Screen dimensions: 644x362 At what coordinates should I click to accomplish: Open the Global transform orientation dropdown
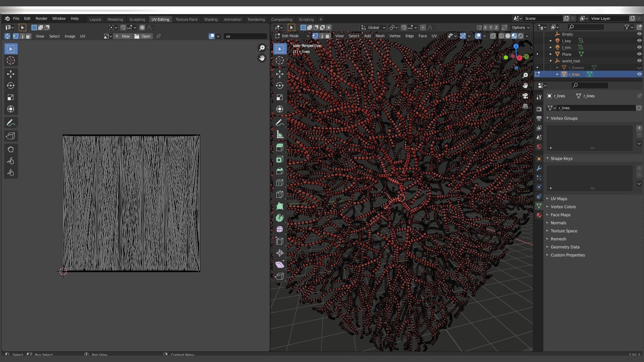tap(373, 27)
